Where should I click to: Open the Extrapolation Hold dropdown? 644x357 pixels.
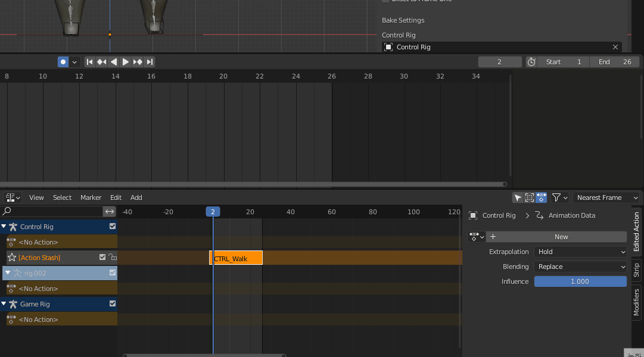pyautogui.click(x=580, y=252)
